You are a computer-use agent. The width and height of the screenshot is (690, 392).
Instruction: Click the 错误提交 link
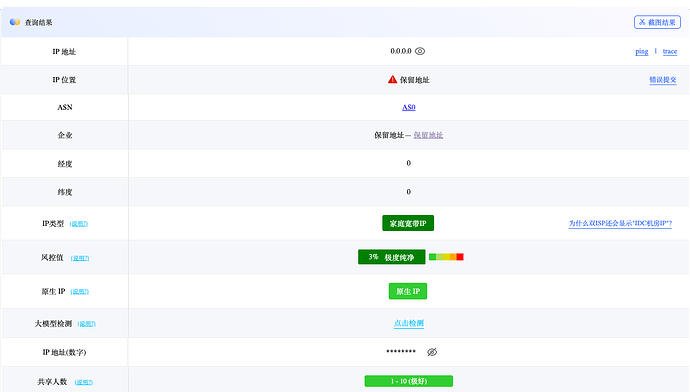click(x=663, y=80)
